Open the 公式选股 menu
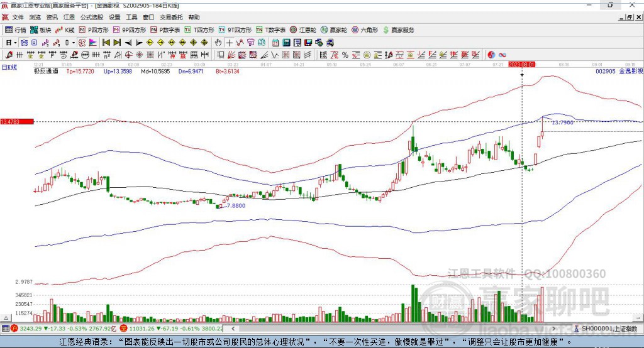The image size is (644, 348). click(x=92, y=17)
